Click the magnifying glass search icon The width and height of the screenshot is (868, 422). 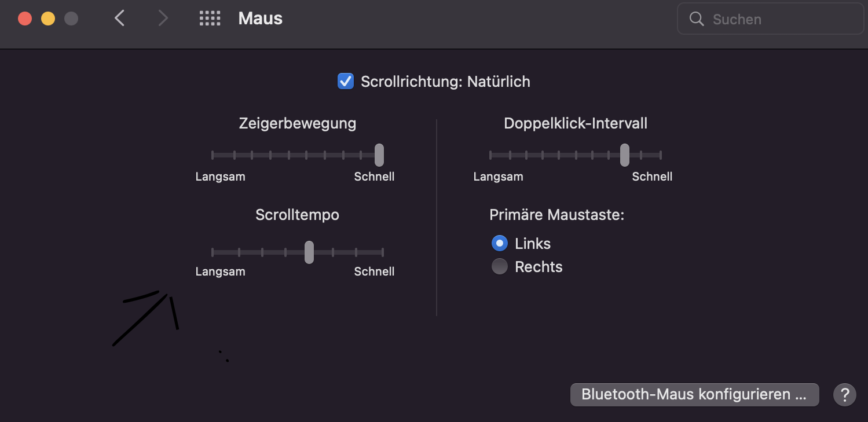click(697, 19)
